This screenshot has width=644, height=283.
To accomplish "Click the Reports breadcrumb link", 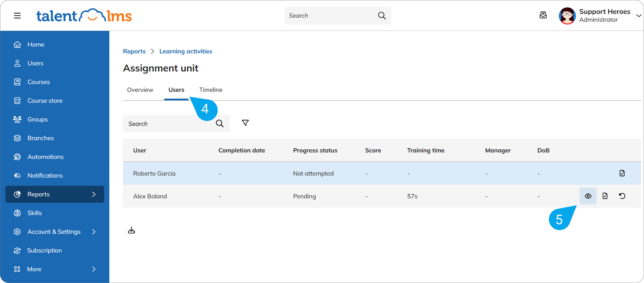I will [134, 51].
